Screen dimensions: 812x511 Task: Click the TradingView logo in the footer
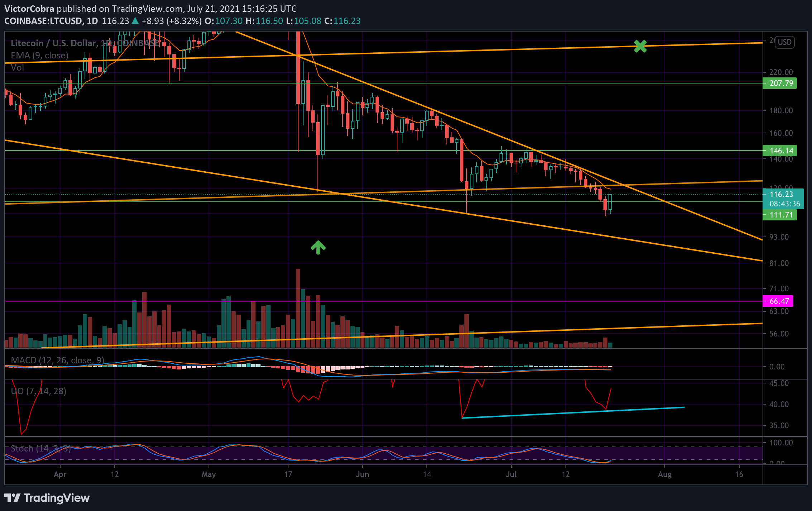(47, 498)
